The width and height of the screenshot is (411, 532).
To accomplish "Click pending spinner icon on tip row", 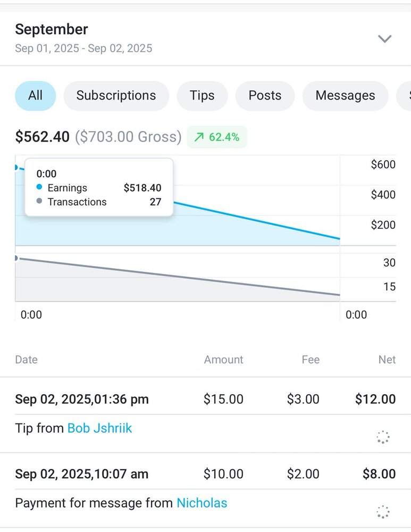I will 383,437.
